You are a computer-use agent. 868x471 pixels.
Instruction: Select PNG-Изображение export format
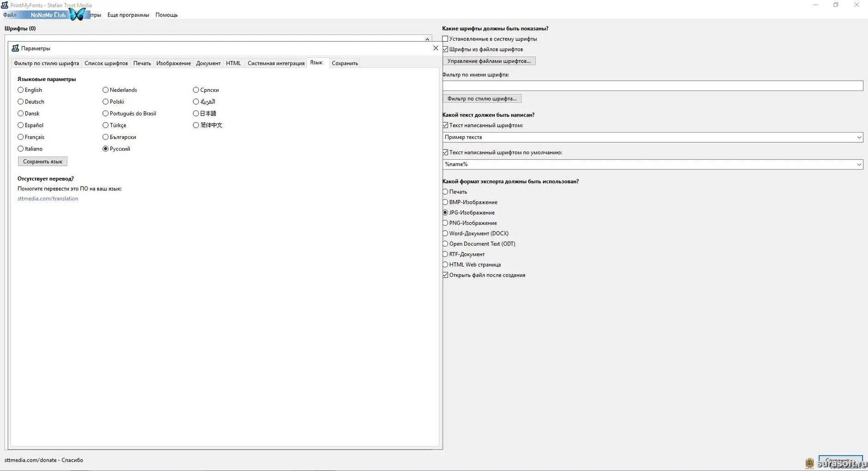[470, 223]
